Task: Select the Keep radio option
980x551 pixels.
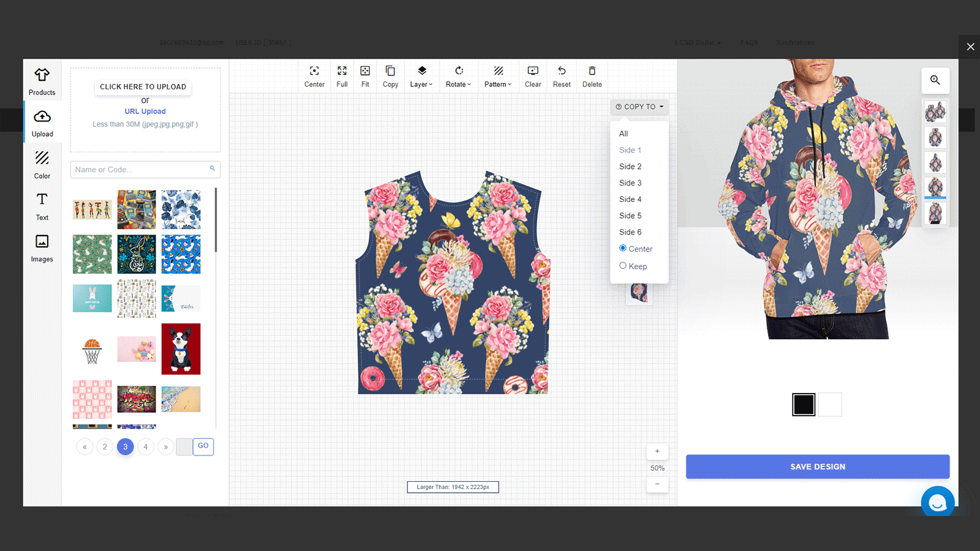Action: point(622,266)
